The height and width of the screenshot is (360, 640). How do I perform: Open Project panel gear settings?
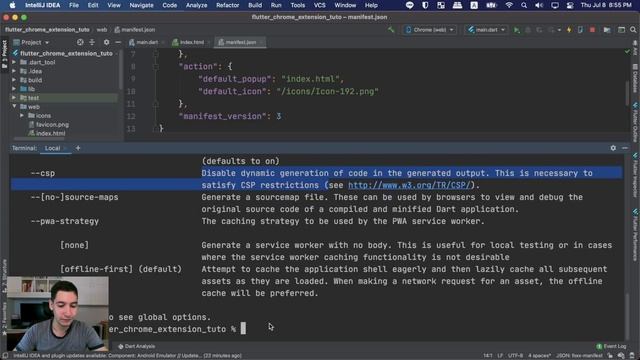coord(106,42)
